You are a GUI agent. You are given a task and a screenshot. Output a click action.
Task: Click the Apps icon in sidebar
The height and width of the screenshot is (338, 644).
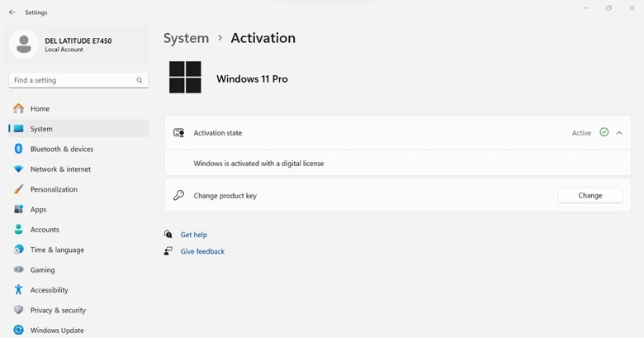[18, 209]
